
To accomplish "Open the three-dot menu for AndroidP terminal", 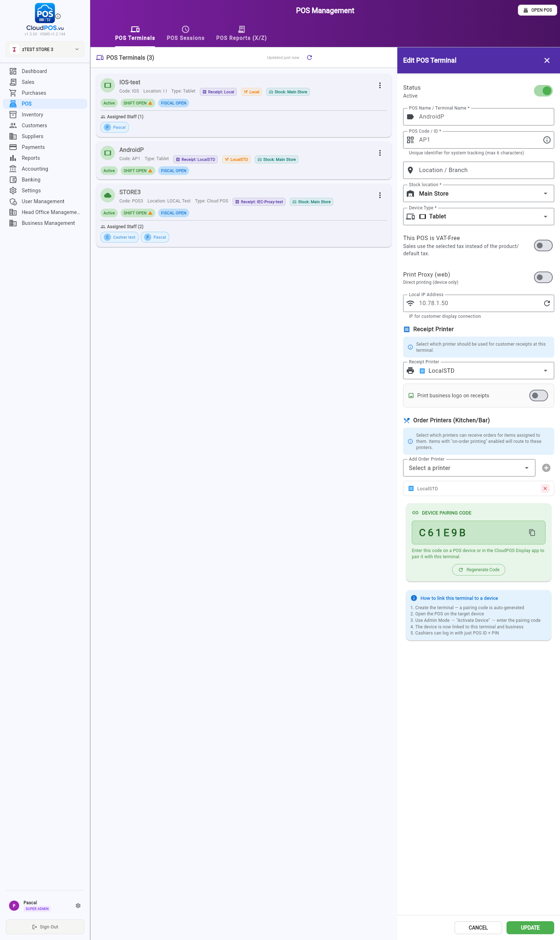I will (380, 153).
